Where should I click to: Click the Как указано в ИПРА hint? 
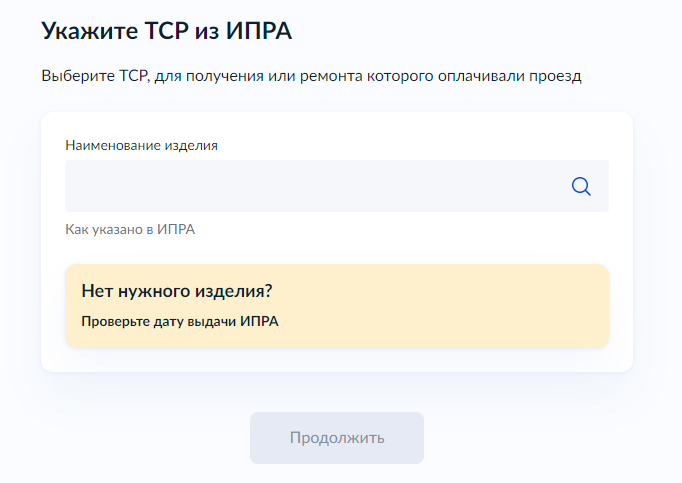point(130,229)
